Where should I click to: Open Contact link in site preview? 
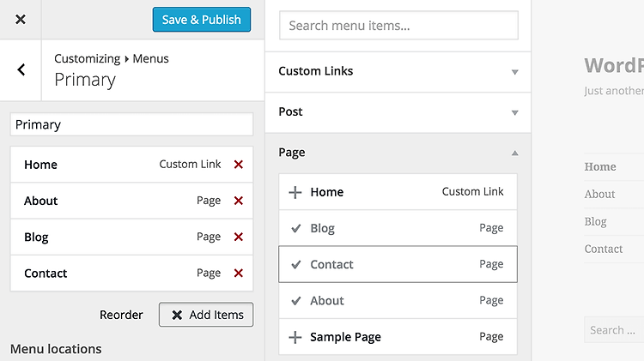tap(604, 249)
